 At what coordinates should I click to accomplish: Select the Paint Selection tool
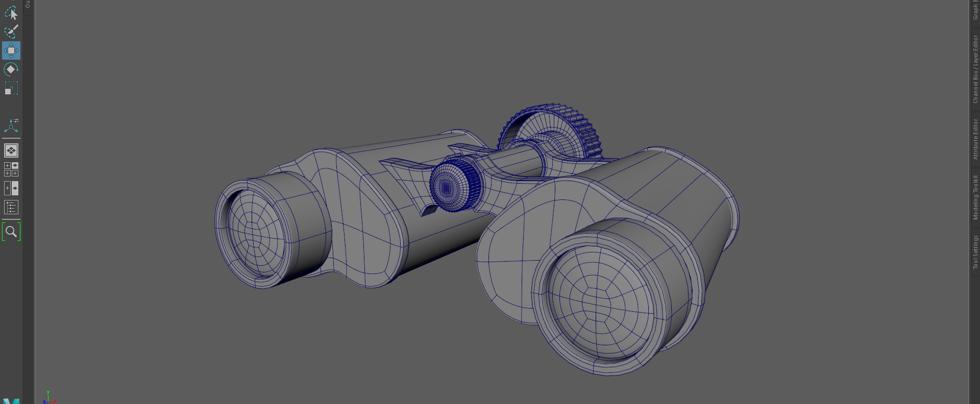pyautogui.click(x=11, y=32)
